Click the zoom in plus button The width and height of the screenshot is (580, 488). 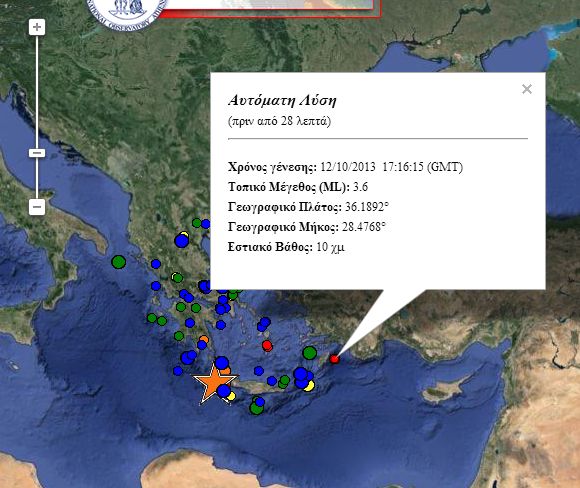point(37,27)
